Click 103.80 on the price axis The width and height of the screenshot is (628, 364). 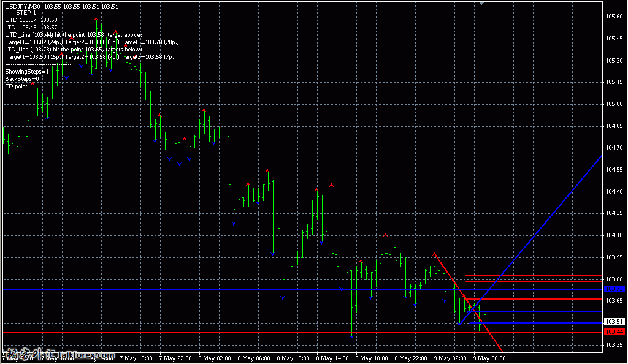tap(615, 279)
